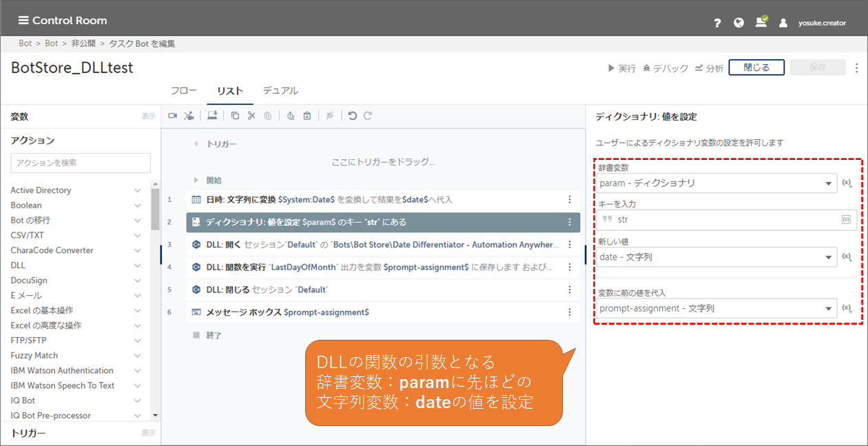Image resolution: width=868 pixels, height=446 pixels.
Task: Click the second recorder toolbar icon with crossed-out camera
Action: (189, 116)
